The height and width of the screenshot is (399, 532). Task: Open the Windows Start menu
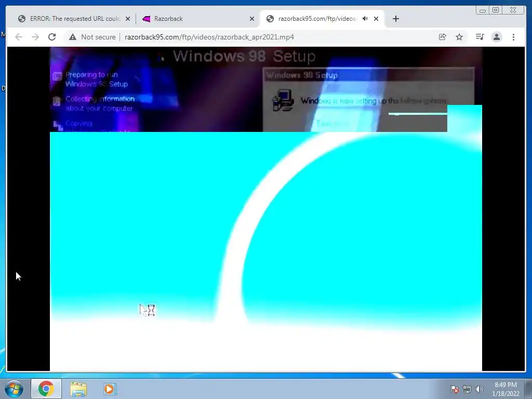(14, 389)
